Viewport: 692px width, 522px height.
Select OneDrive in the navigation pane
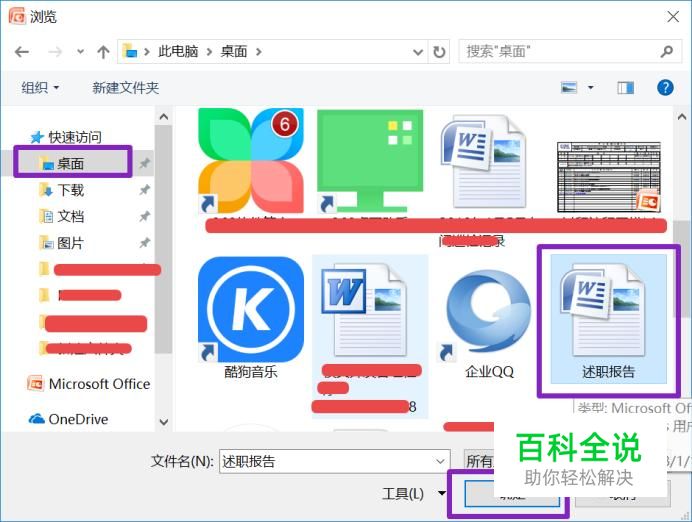tap(69, 419)
